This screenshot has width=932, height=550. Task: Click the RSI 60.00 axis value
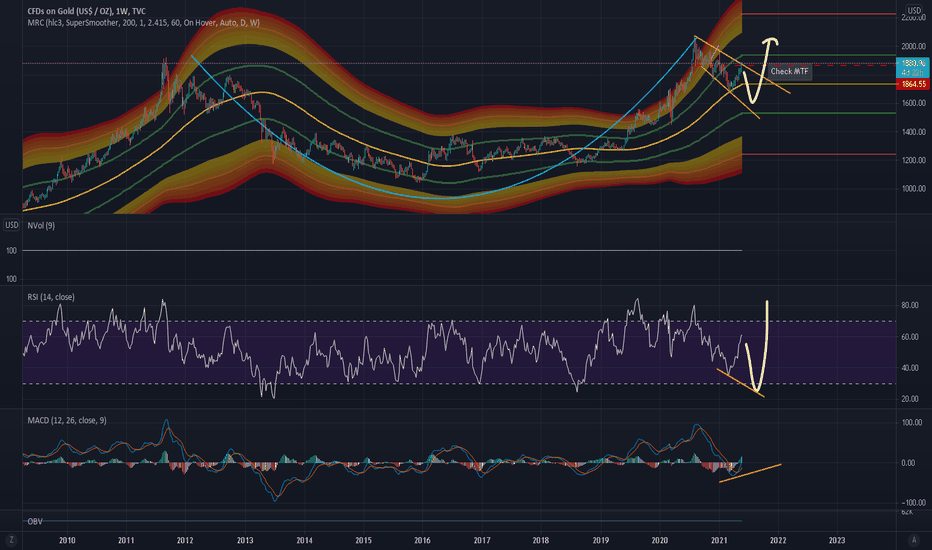910,337
